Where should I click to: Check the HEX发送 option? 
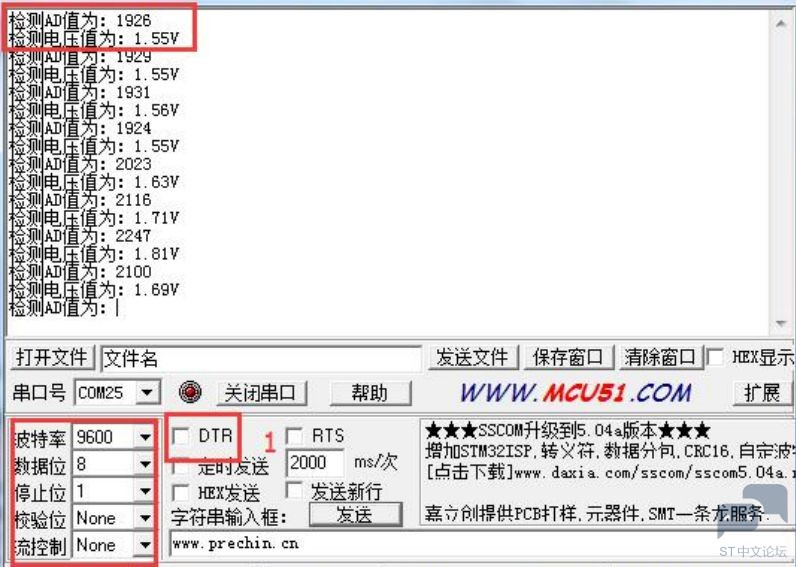[x=181, y=492]
